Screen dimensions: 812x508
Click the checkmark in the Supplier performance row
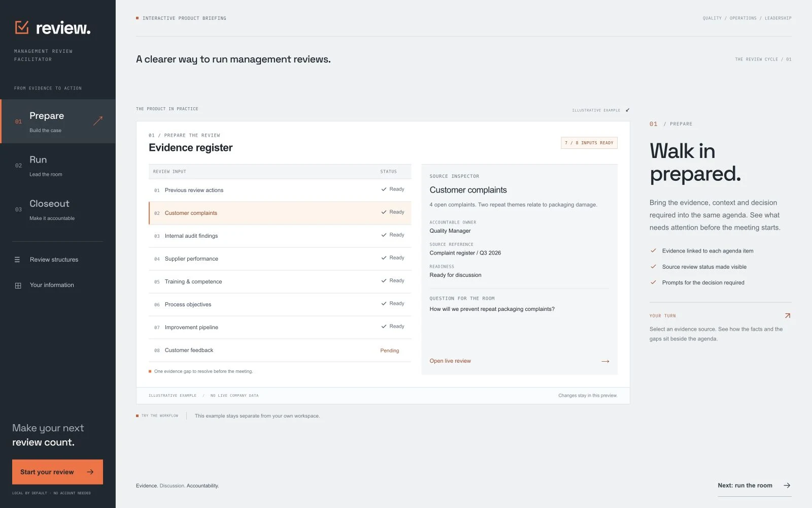[384, 258]
